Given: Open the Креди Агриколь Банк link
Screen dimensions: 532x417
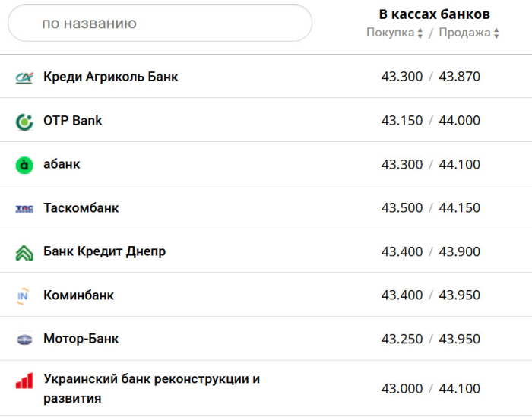Looking at the screenshot, I should [x=111, y=77].
